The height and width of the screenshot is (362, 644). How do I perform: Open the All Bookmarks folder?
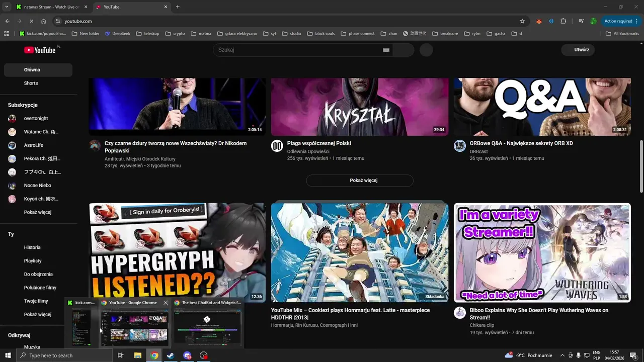[x=622, y=34]
